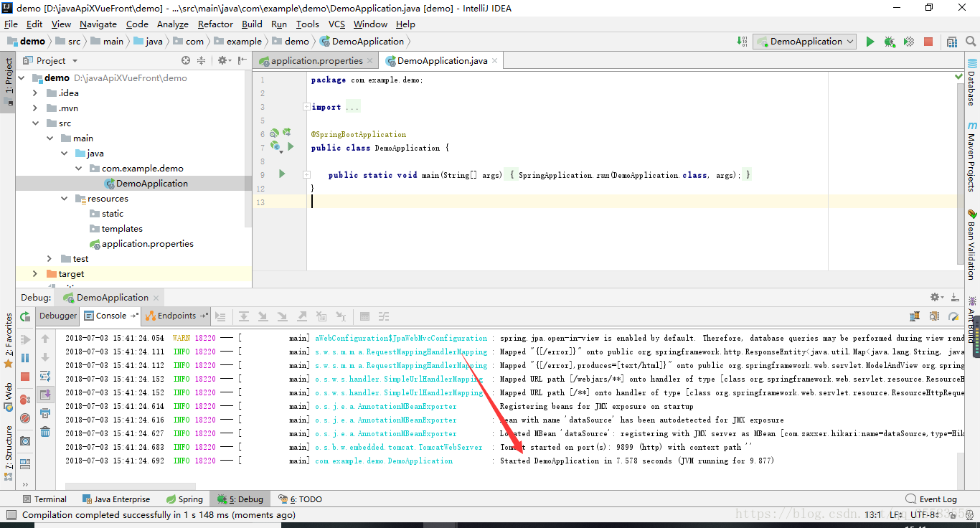
Task: Click Get thread dump camera icon
Action: [x=25, y=441]
